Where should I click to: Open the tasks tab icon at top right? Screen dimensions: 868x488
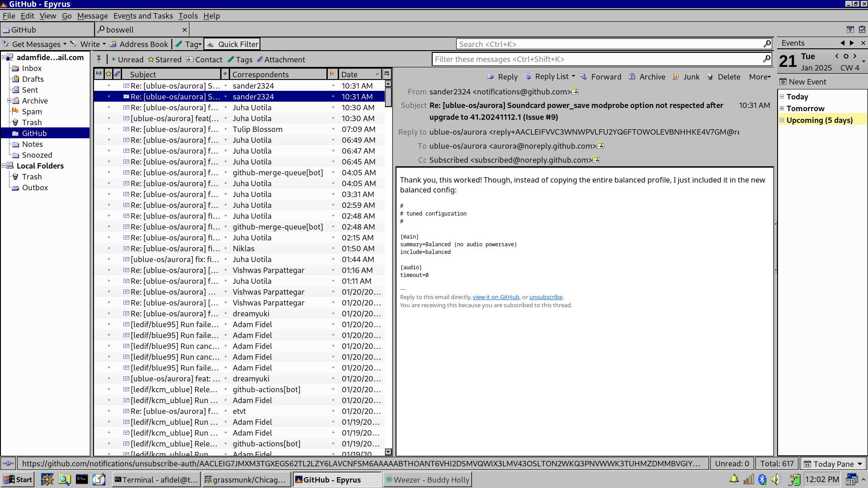pos(862,29)
